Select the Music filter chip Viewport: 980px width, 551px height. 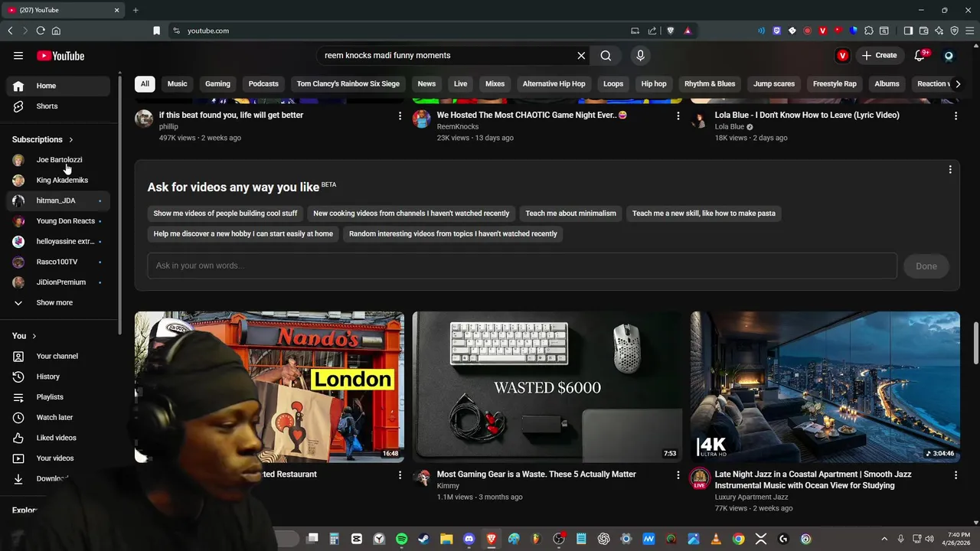click(177, 83)
